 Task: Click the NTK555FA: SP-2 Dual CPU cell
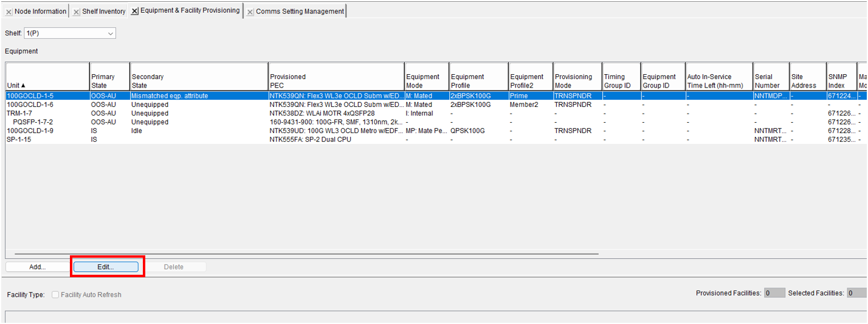pos(336,139)
